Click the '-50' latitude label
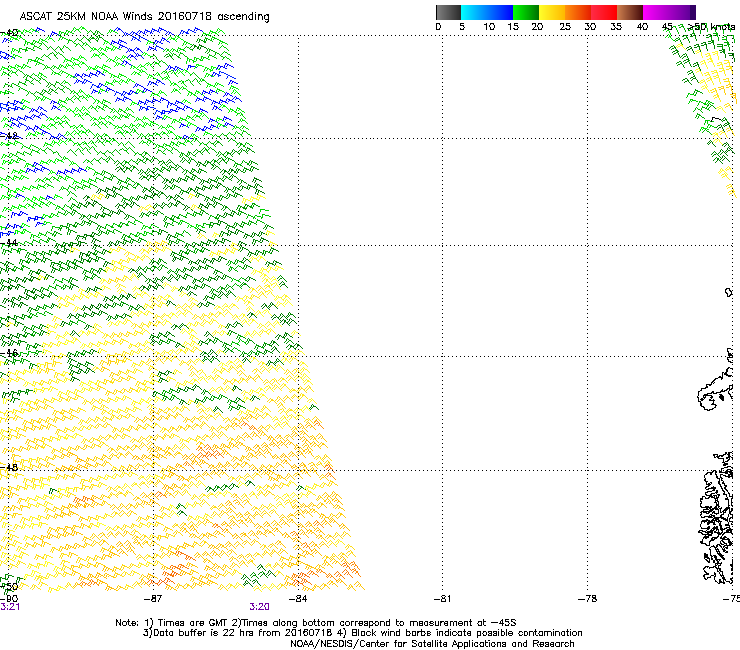The height and width of the screenshot is (650, 740). (9, 587)
